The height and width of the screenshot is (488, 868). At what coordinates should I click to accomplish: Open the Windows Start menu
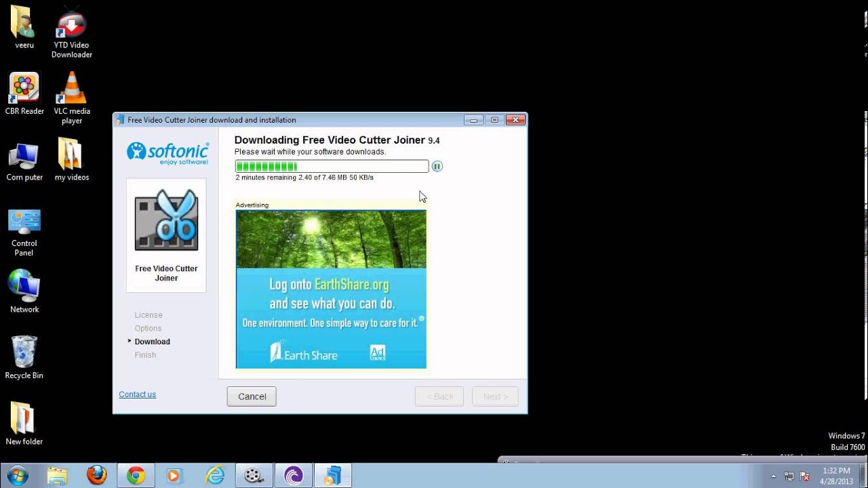coord(17,476)
